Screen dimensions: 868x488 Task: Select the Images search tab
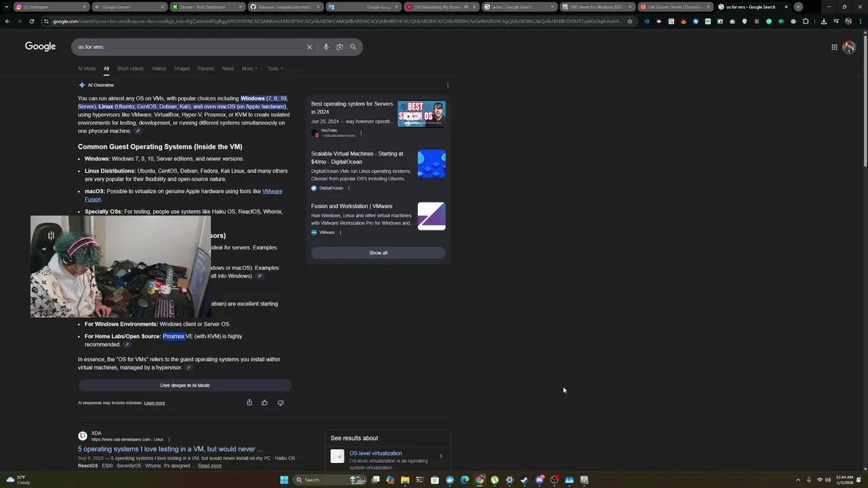pos(182,68)
